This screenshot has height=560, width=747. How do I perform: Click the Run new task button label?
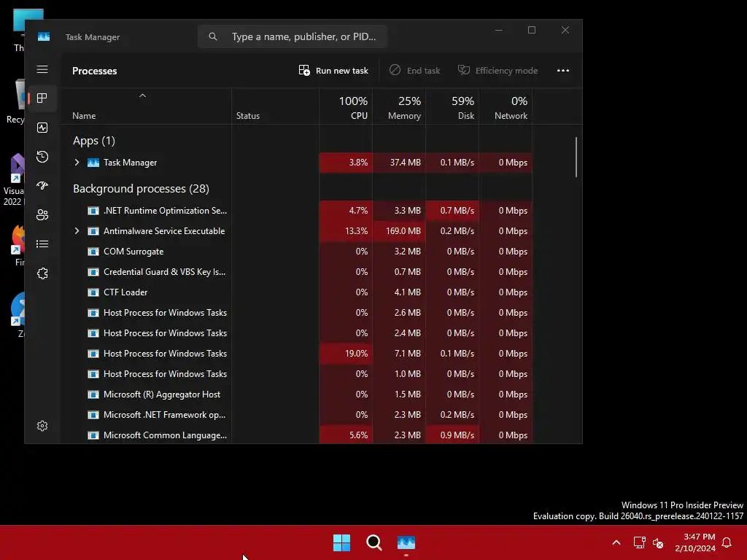pyautogui.click(x=342, y=71)
